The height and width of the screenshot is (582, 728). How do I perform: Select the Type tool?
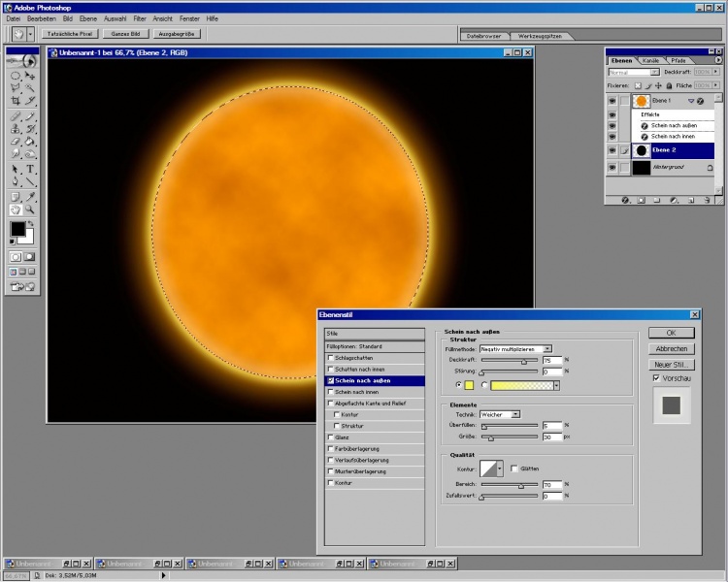[x=31, y=169]
